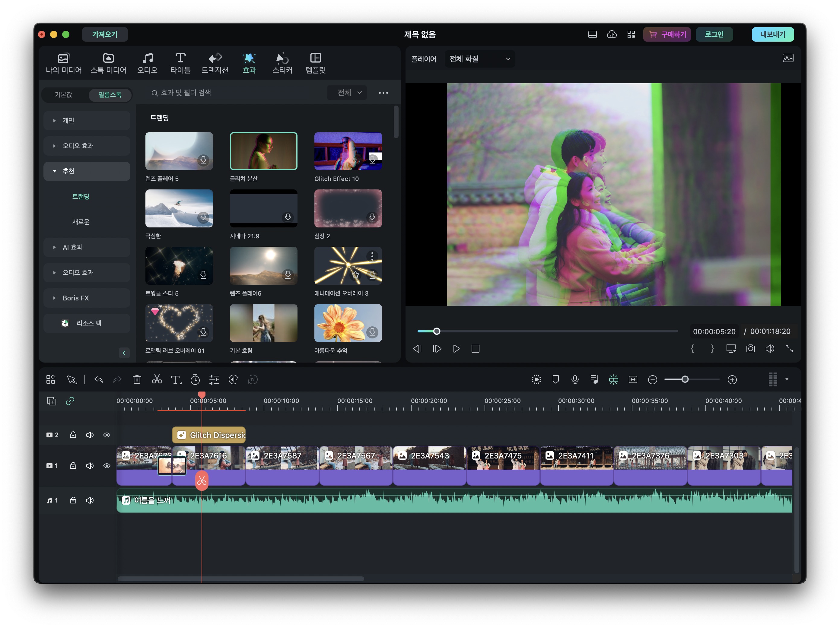The height and width of the screenshot is (628, 840).
Task: Switch to the 트랜지션 tab
Action: [215, 63]
